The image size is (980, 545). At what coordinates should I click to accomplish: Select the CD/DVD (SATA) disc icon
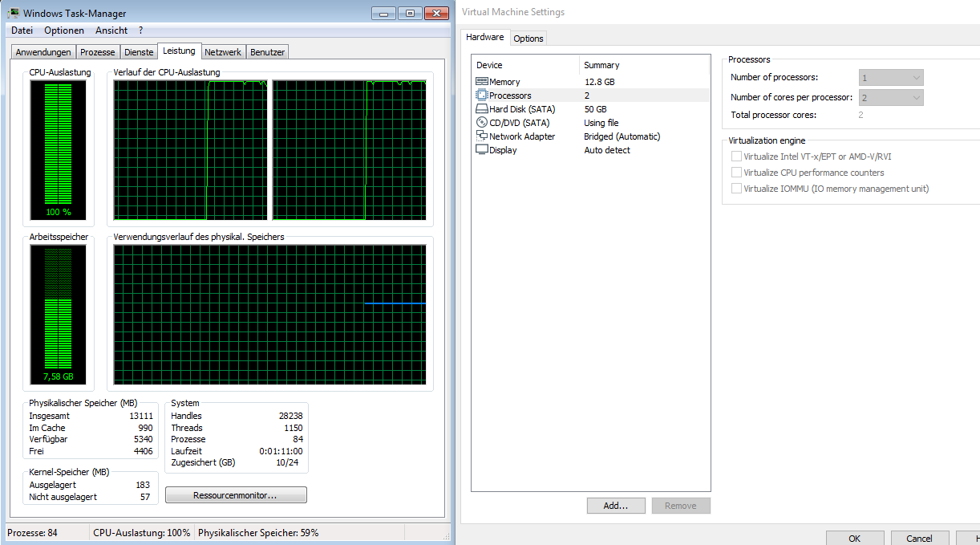pyautogui.click(x=481, y=123)
